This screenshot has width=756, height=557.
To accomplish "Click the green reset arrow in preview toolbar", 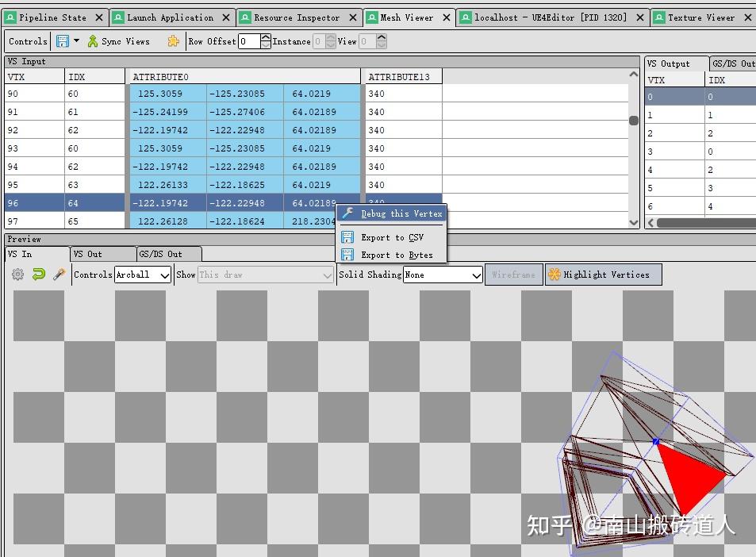I will point(37,275).
